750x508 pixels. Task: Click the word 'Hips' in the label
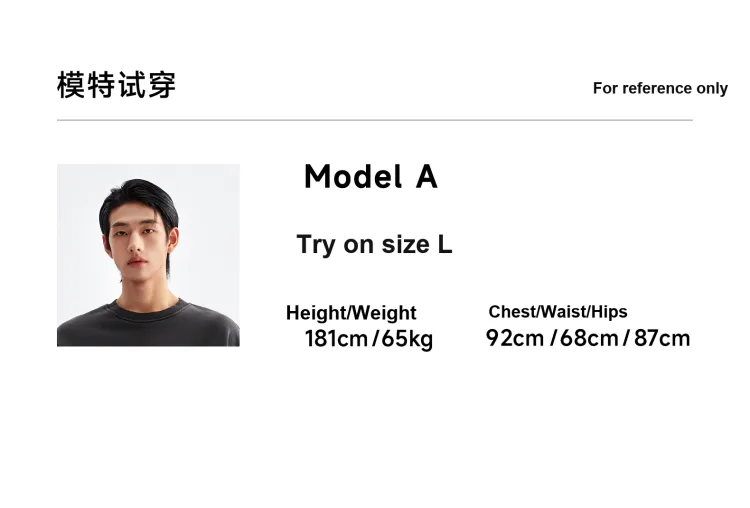coord(609,312)
